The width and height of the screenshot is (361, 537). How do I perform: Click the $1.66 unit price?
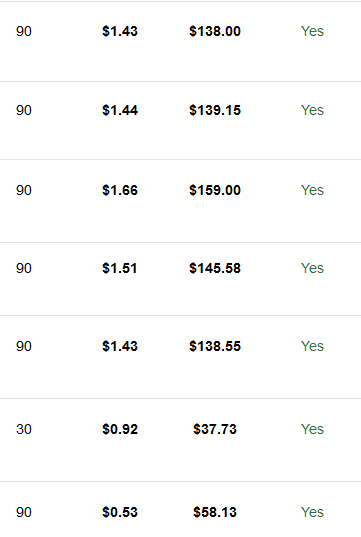coord(120,190)
